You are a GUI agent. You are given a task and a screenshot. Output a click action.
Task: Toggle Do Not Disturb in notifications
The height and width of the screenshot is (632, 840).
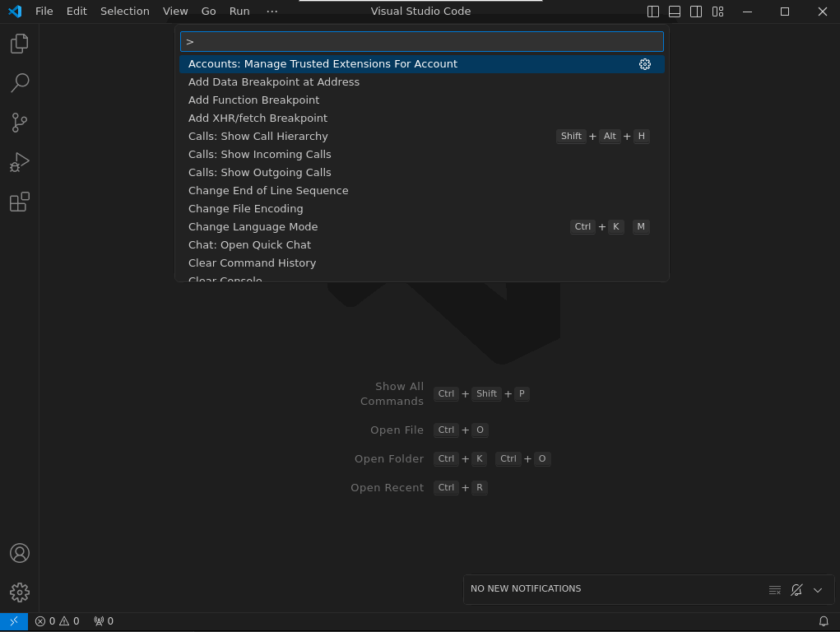pyautogui.click(x=796, y=589)
